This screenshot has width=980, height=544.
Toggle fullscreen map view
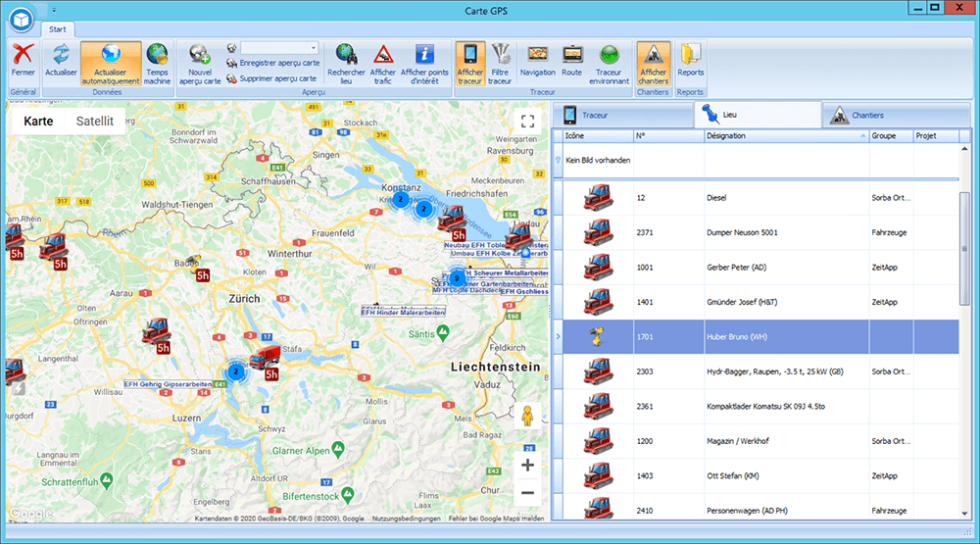point(527,122)
